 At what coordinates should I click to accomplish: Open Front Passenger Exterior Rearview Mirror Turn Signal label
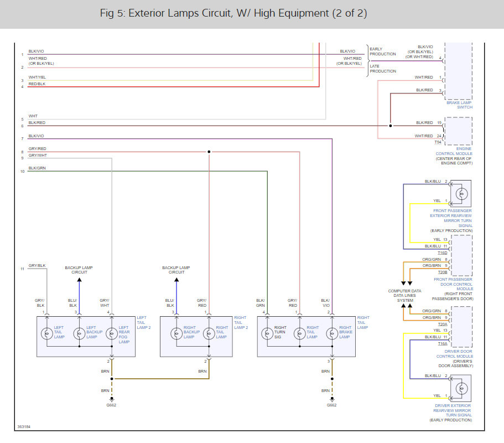click(451, 218)
